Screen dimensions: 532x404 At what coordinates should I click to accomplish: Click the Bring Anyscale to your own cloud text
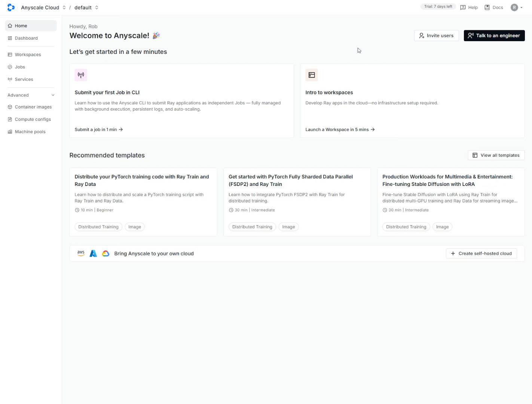pos(154,254)
